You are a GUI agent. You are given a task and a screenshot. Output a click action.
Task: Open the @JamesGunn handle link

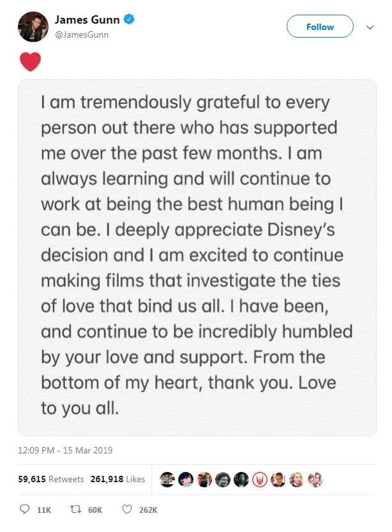pos(82,34)
